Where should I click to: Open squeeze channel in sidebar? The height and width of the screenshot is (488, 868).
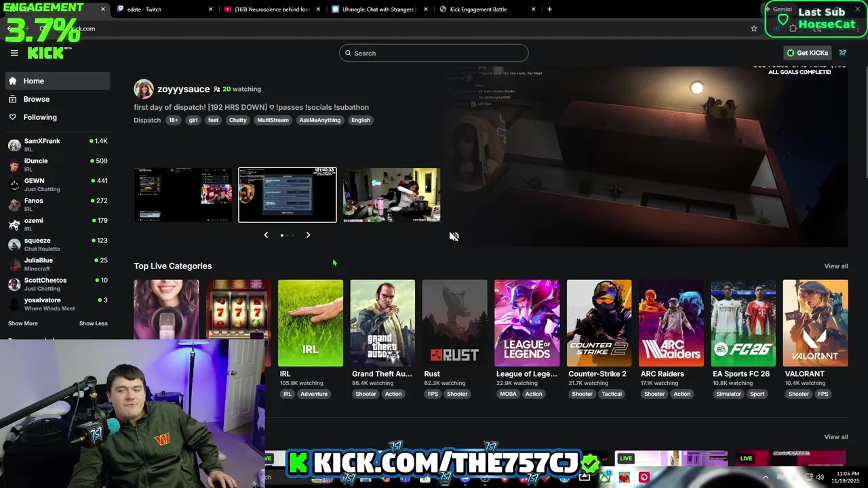(x=58, y=244)
